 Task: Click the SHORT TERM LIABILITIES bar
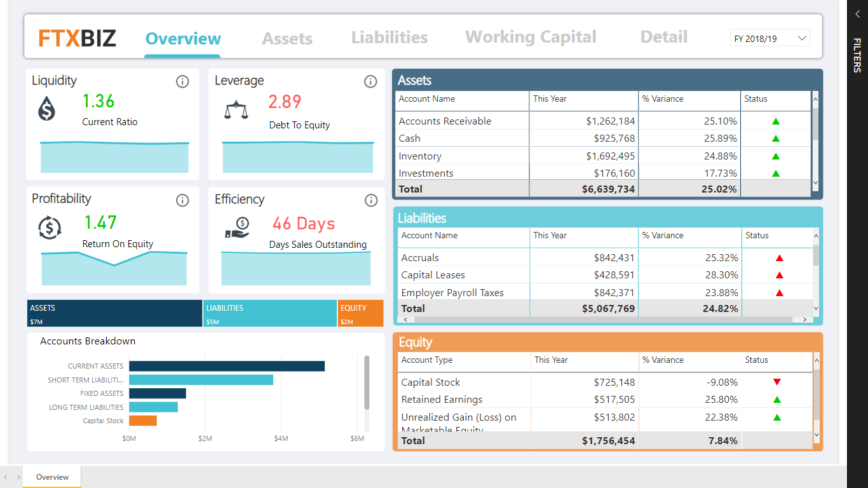[x=201, y=380]
